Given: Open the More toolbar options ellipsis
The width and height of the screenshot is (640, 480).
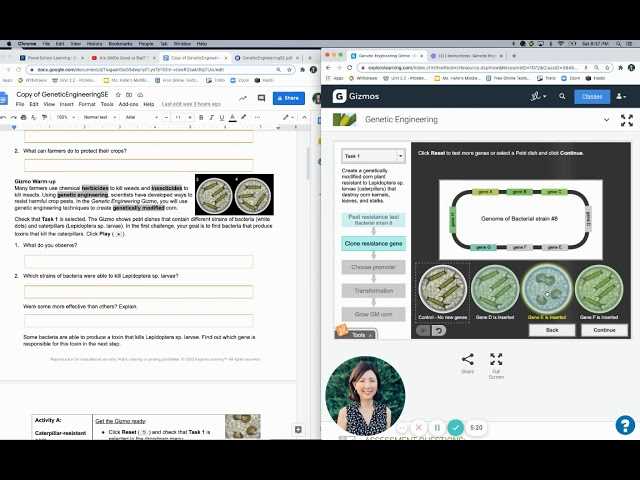Looking at the screenshot, I should pyautogui.click(x=257, y=117).
